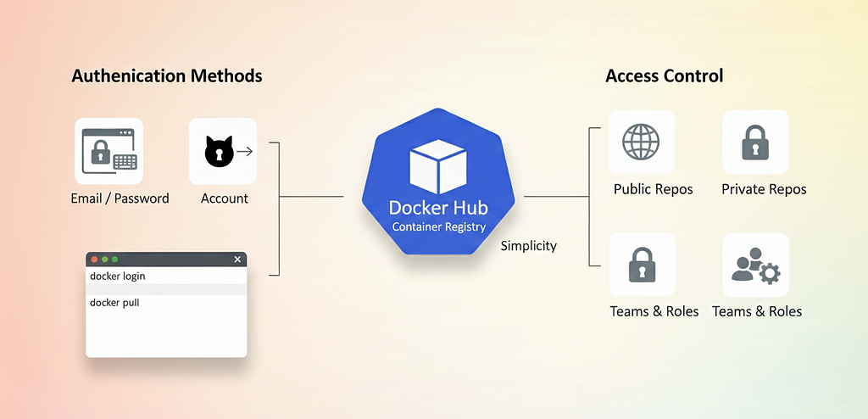
Task: Click the green dot in terminal title bar
Action: pyautogui.click(x=114, y=260)
